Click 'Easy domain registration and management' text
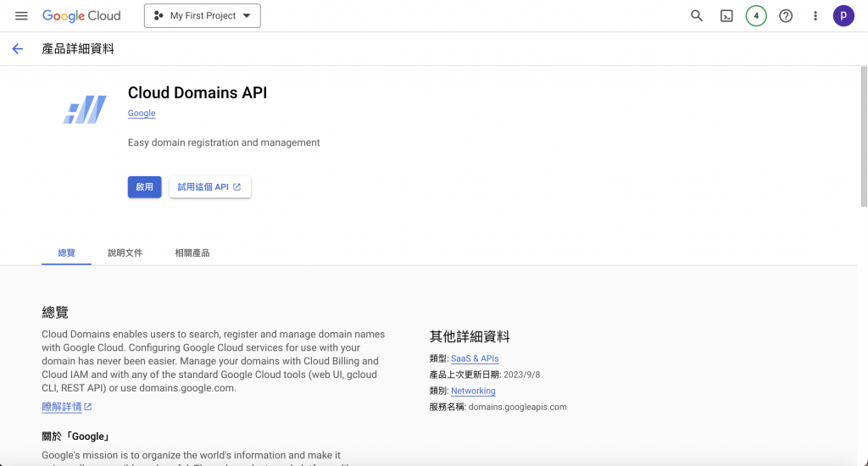Viewport: 868px width, 466px height. click(224, 142)
